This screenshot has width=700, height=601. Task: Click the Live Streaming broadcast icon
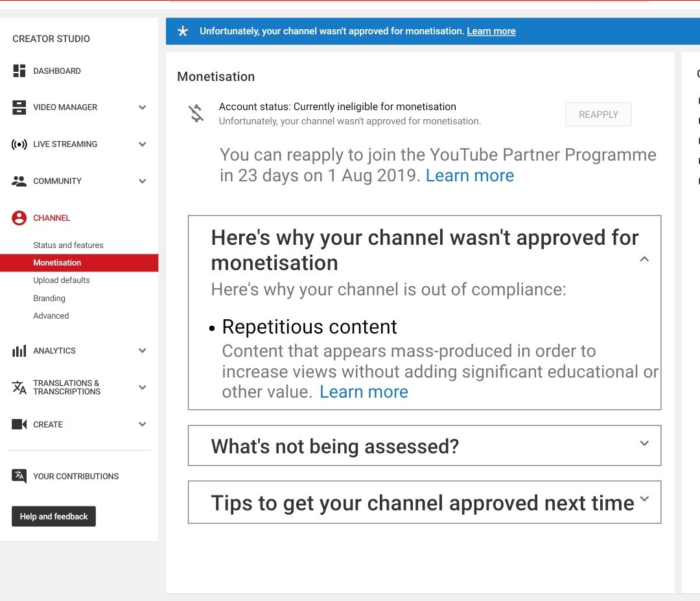(x=19, y=144)
